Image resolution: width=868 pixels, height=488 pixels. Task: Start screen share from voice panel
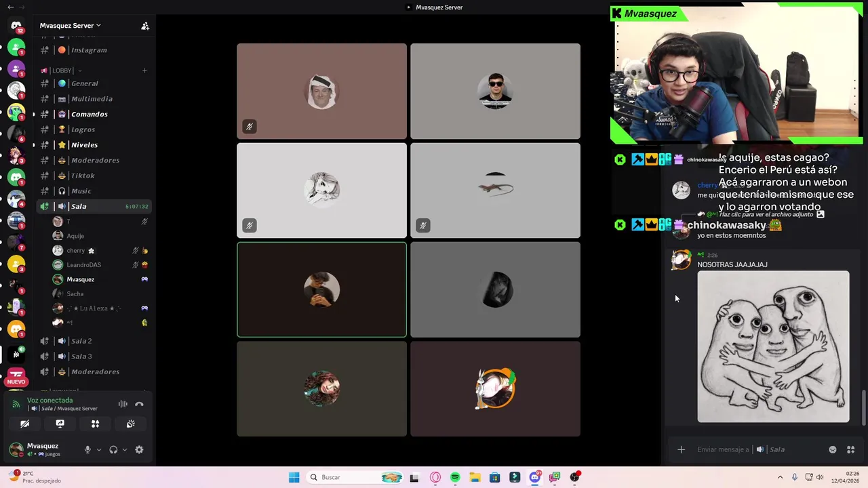point(60,424)
